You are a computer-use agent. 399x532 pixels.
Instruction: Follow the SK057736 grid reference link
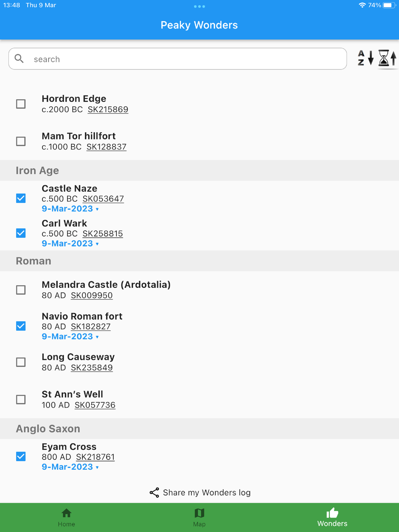95,405
